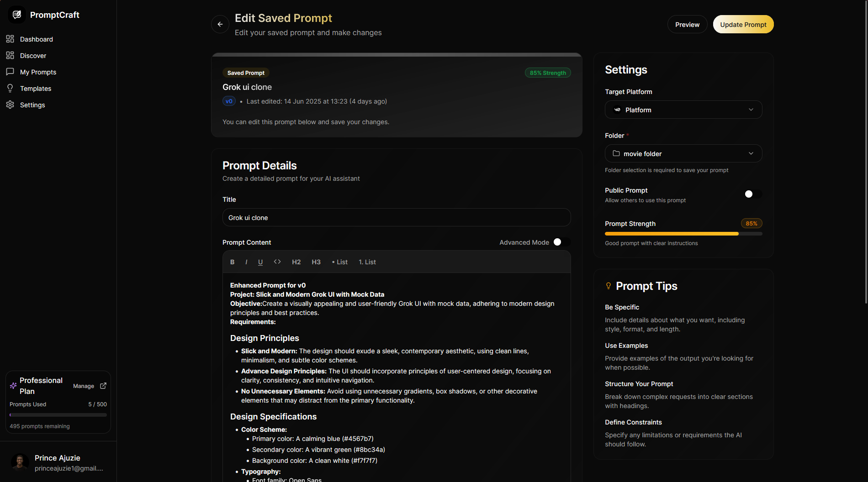
Task: Expand the movie folder dropdown
Action: point(683,153)
